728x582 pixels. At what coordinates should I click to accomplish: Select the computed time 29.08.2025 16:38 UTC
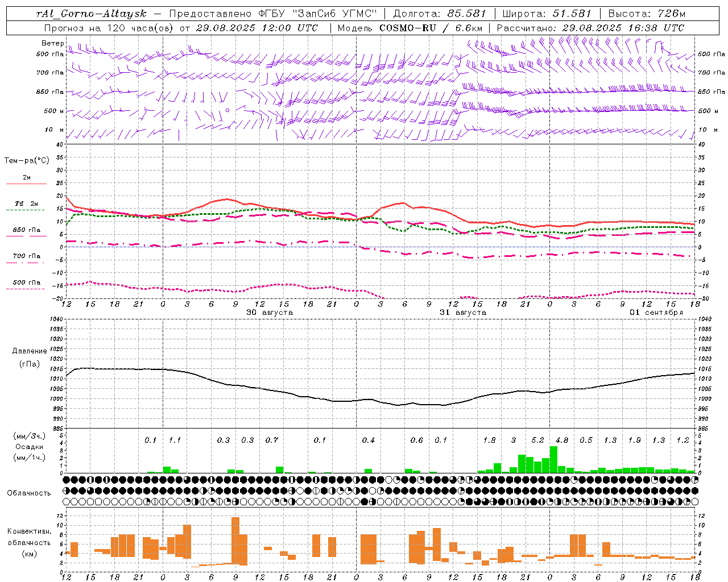point(623,28)
